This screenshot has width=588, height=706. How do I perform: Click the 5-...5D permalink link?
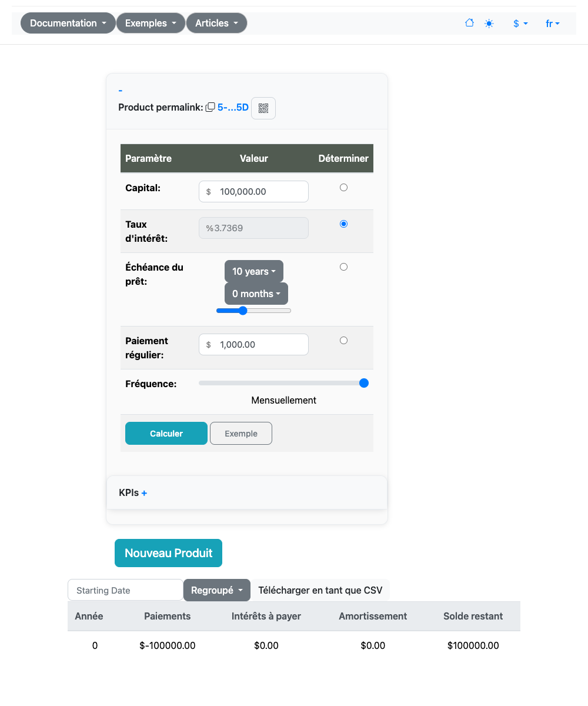coord(233,108)
